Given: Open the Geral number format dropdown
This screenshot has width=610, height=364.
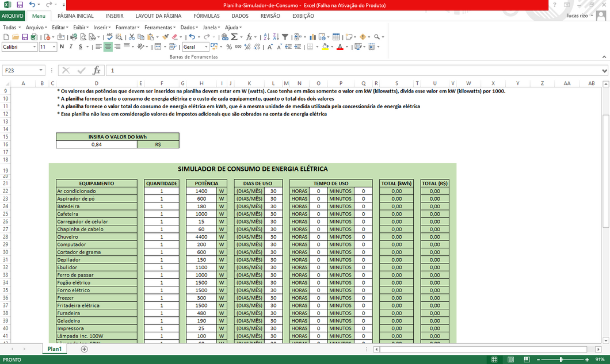Looking at the screenshot, I should pos(207,47).
